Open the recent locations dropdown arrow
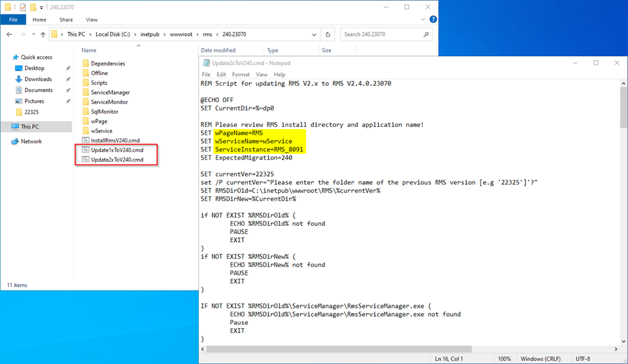The image size is (628, 364). pos(33,35)
